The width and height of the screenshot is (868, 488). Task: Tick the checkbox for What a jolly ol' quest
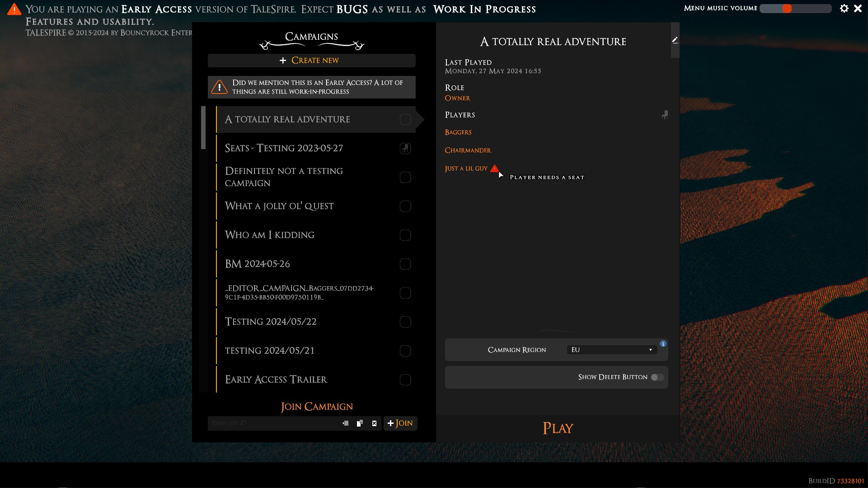[405, 206]
